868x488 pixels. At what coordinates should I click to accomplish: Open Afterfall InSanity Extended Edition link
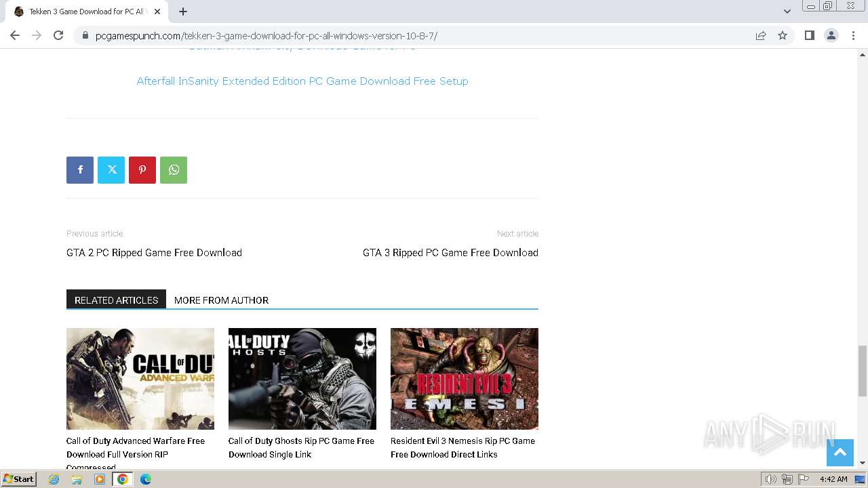[302, 81]
